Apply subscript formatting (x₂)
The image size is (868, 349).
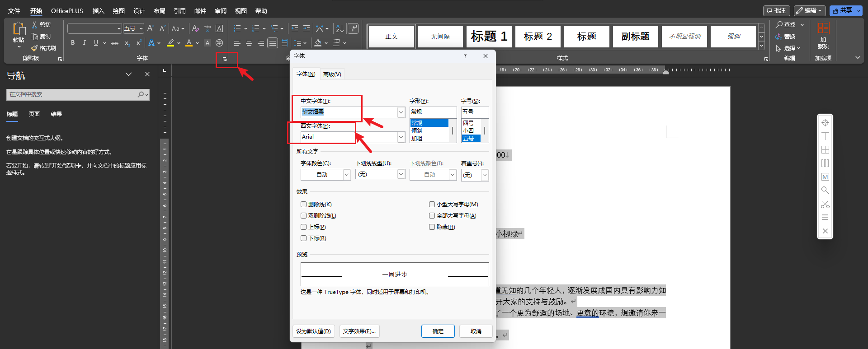(127, 43)
